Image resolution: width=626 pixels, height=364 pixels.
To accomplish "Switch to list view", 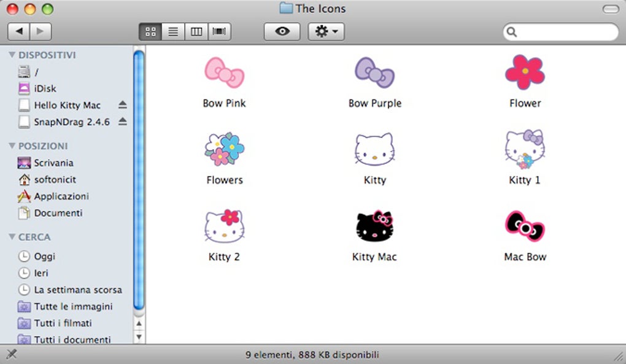I will pyautogui.click(x=173, y=31).
